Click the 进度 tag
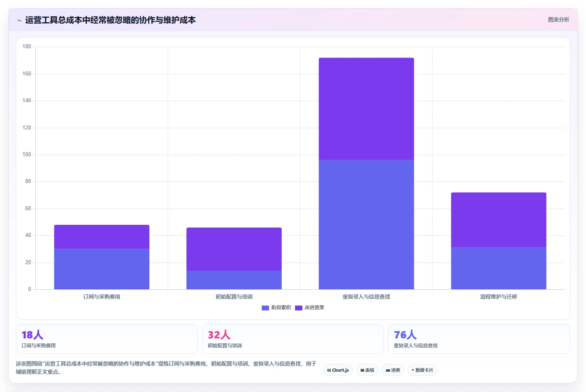The height and width of the screenshot is (392, 586). pos(393,370)
